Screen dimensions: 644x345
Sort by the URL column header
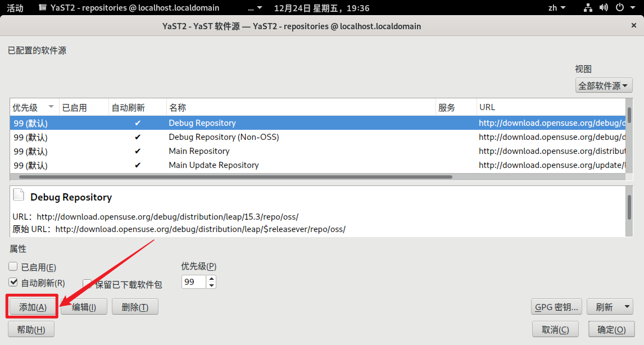coord(551,108)
